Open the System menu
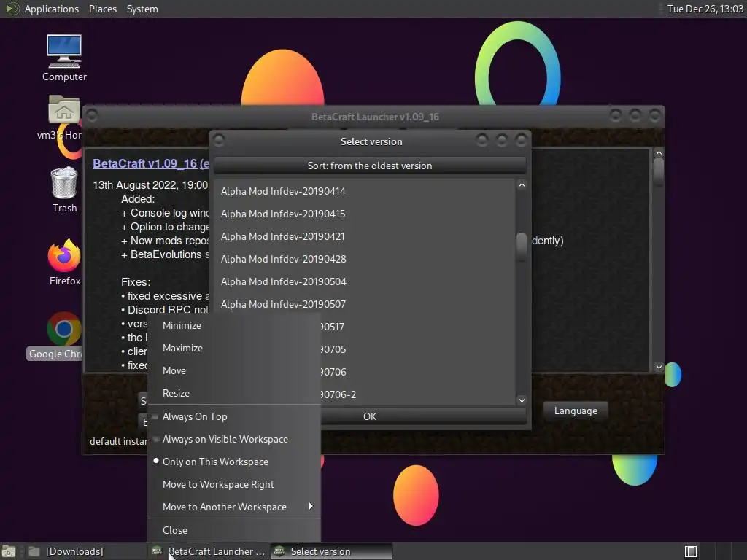This screenshot has height=560, width=747. (142, 9)
